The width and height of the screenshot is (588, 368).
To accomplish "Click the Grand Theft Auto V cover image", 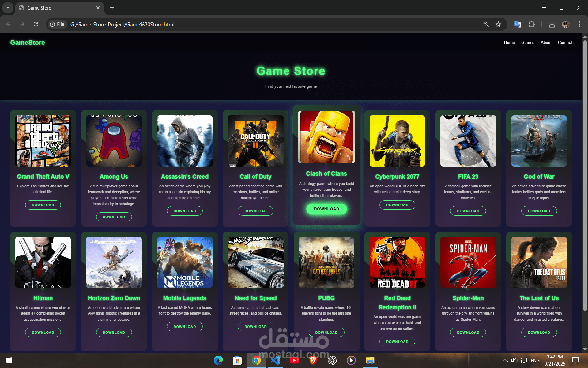I will point(43,141).
